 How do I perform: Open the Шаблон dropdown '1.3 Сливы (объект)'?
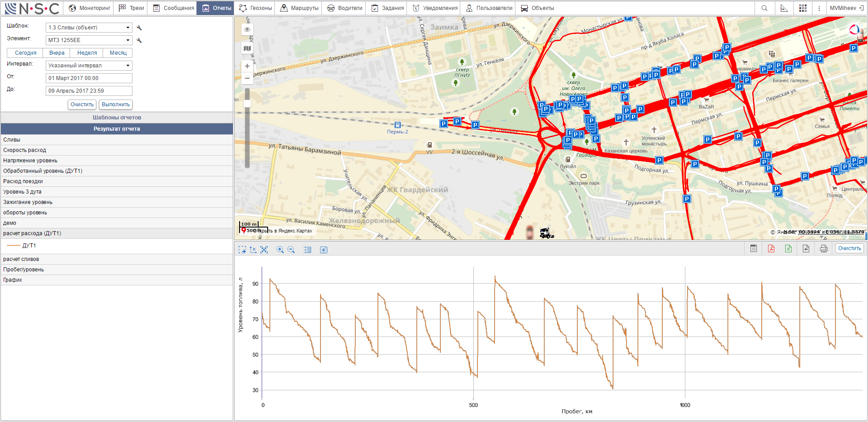pyautogui.click(x=89, y=28)
